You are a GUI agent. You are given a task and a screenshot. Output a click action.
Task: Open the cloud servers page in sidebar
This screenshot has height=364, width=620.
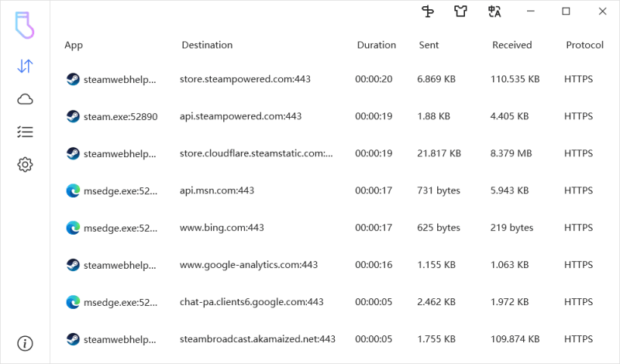[x=25, y=99]
